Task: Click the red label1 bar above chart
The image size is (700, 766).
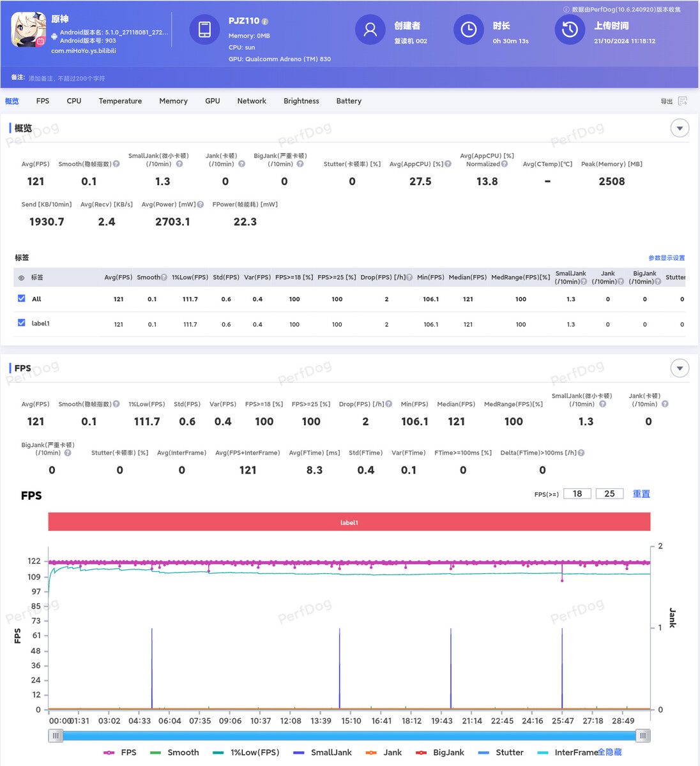Action: pyautogui.click(x=349, y=522)
